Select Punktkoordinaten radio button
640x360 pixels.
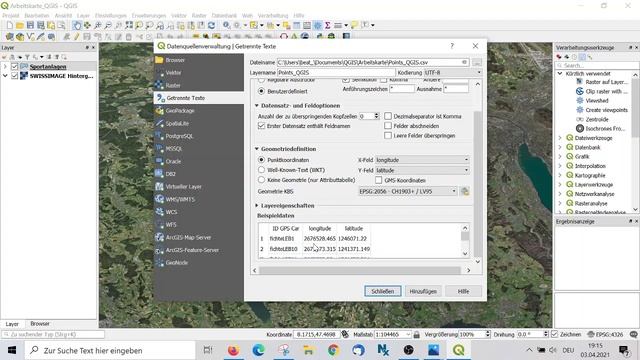tap(261, 160)
